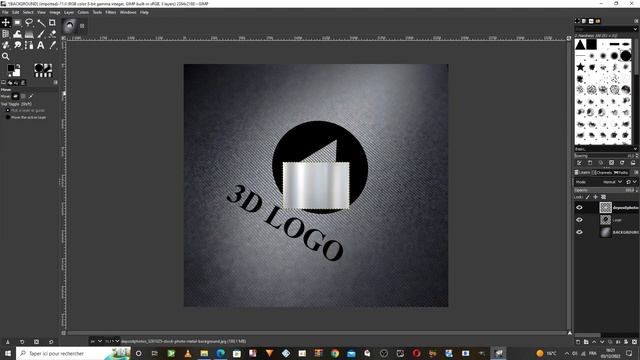Set move mode to Path
Screen dimensions: 640x360
31,96
